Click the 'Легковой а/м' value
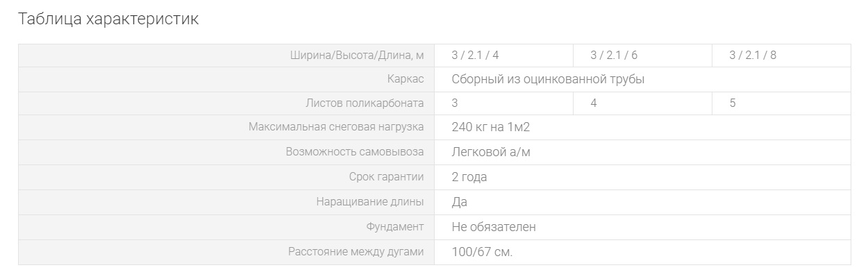Screen dimensions: 868x279 (x=490, y=152)
